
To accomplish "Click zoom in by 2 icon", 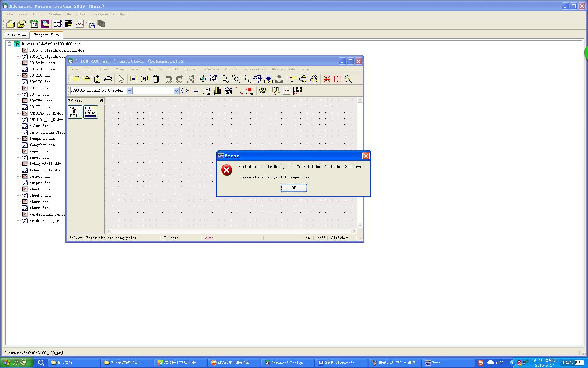I will 236,79.
